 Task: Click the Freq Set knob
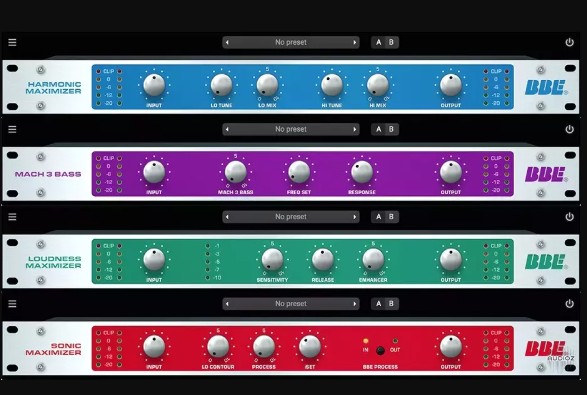tap(299, 172)
